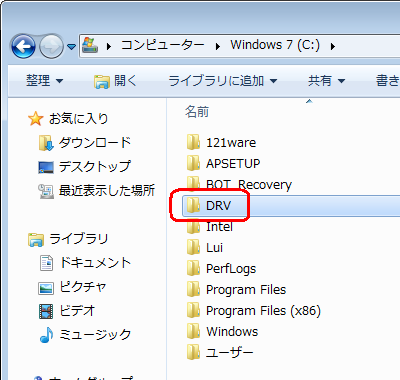Open the 整理 menu
The width and height of the screenshot is (400, 380).
click(44, 81)
